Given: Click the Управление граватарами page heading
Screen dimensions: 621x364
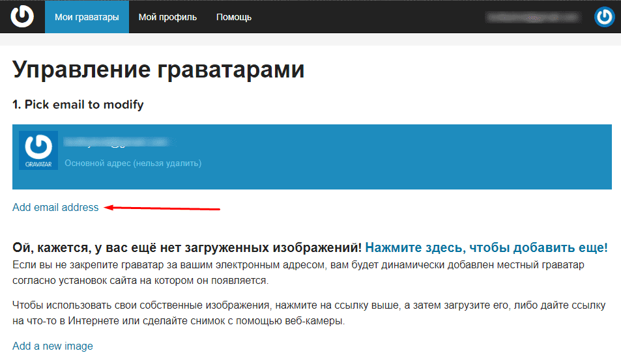Looking at the screenshot, I should coord(158,69).
